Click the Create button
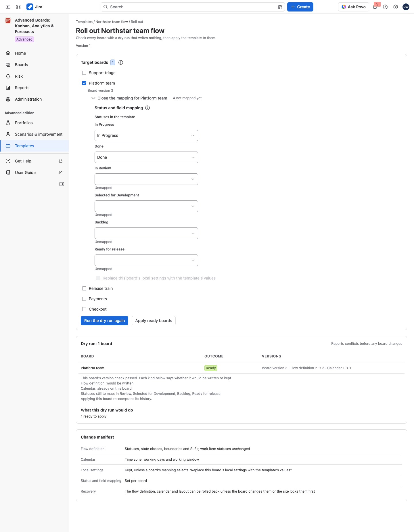Screen dimensions: 414x532 tap(300, 7)
